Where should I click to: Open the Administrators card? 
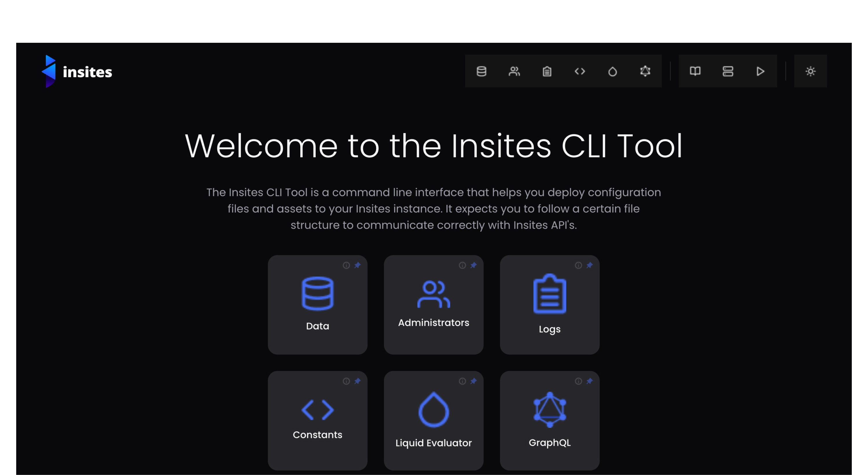click(x=433, y=305)
